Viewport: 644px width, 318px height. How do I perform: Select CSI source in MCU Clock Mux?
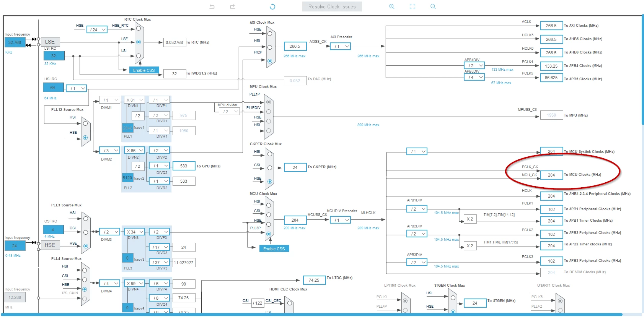pyautogui.click(x=269, y=215)
